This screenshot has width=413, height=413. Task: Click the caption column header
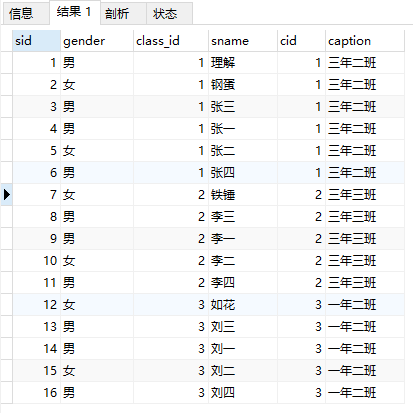[365, 41]
